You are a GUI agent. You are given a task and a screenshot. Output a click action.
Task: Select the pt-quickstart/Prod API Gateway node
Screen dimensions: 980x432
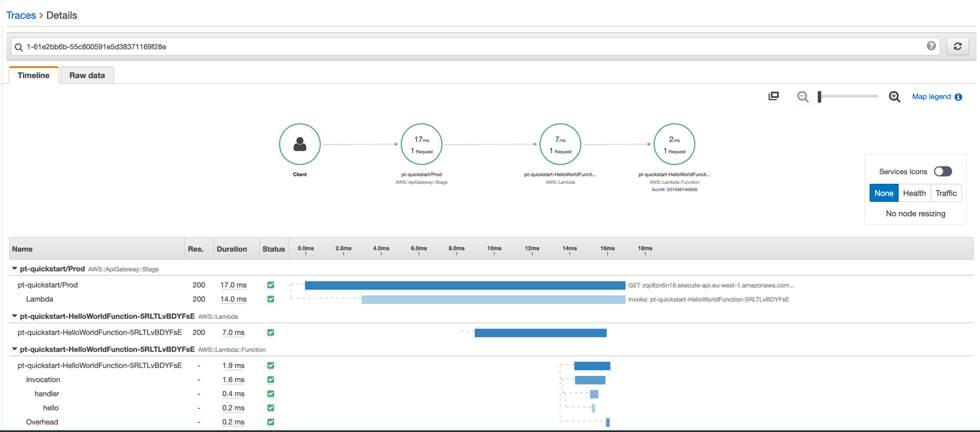[x=421, y=144]
